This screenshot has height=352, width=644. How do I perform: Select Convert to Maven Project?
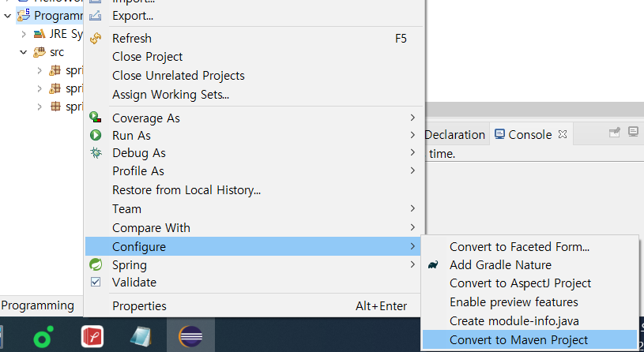tap(530, 339)
